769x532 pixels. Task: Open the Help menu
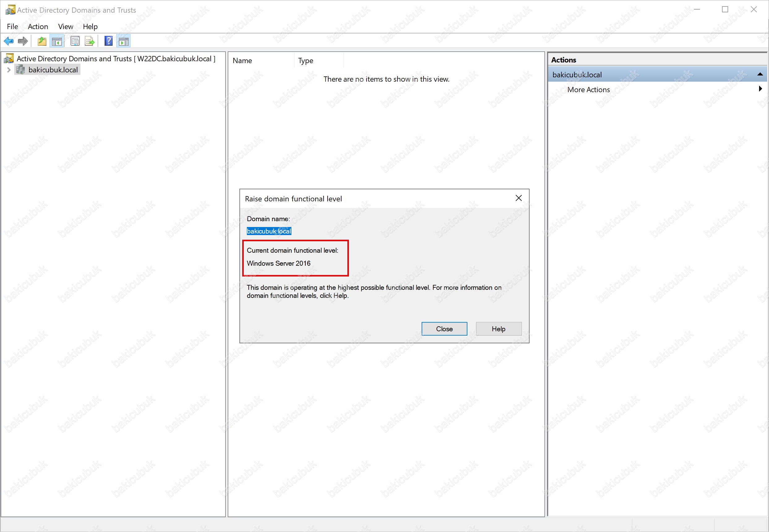coord(90,26)
